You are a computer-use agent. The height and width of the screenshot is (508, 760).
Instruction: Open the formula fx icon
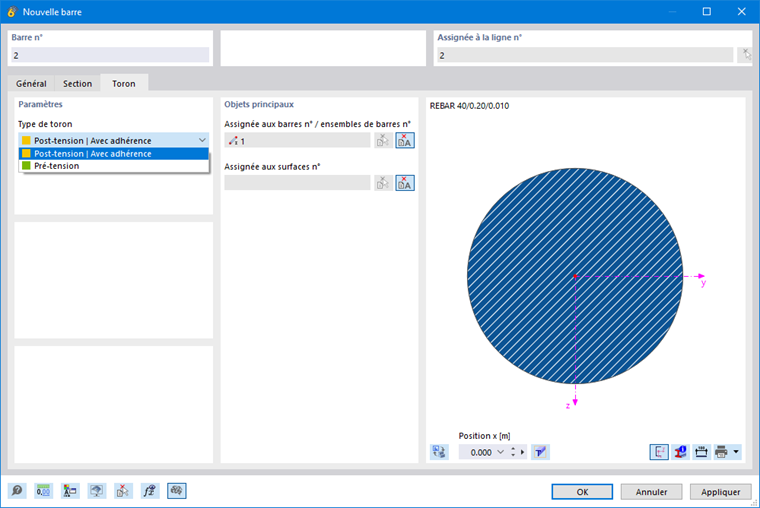click(150, 491)
